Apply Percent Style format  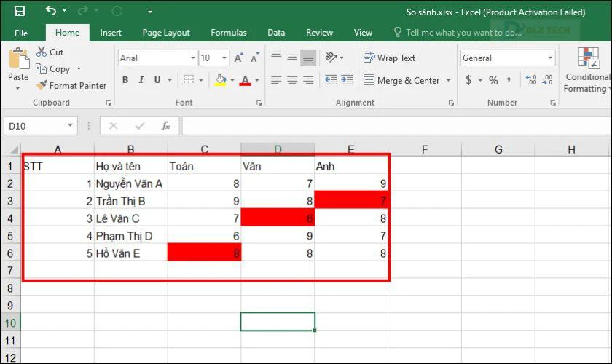coord(493,80)
